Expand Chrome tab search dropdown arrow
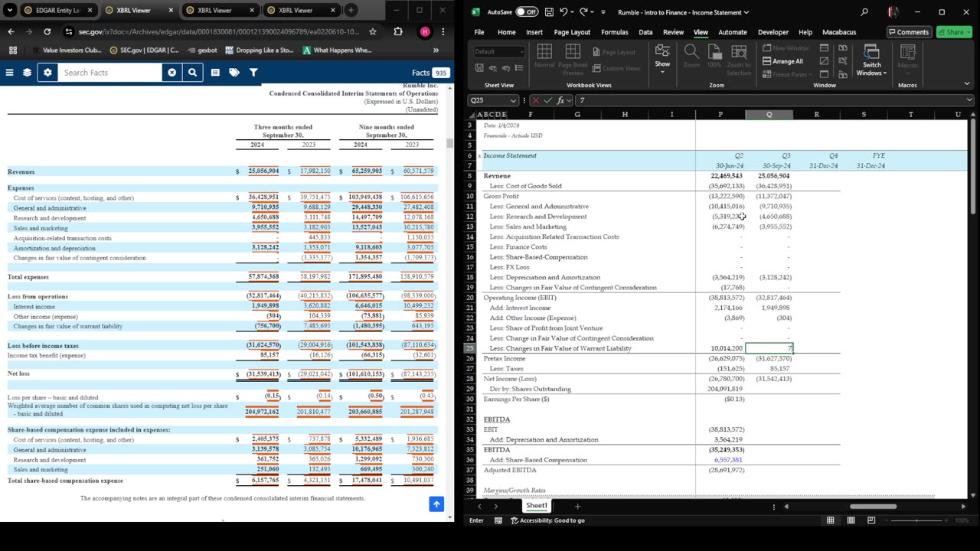 [x=10, y=10]
